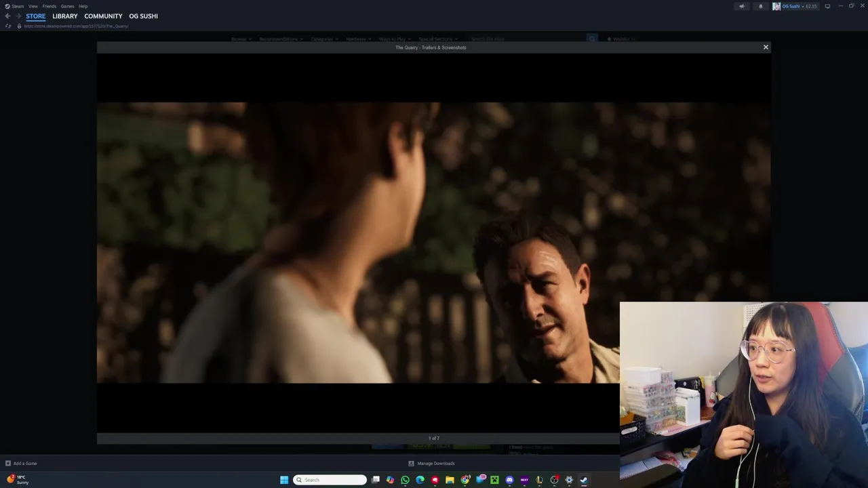This screenshot has width=868, height=488.
Task: Open Minecraft from the taskbar
Action: tap(494, 480)
